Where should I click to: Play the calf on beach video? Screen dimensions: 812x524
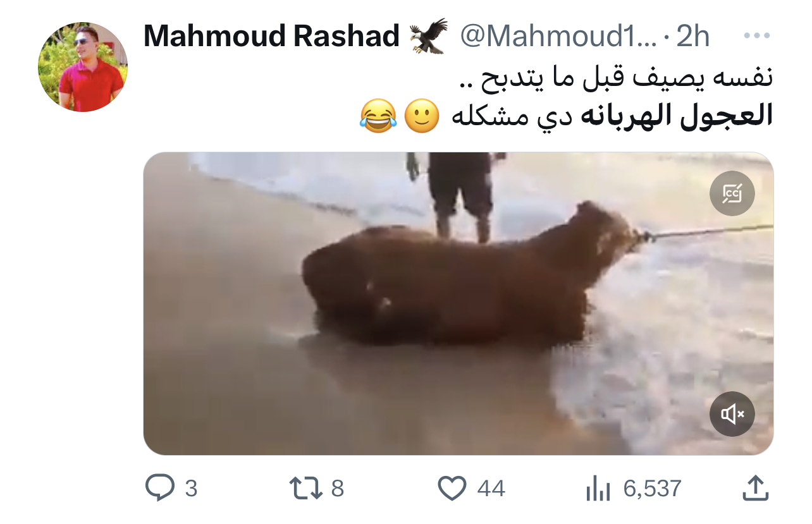tap(458, 303)
